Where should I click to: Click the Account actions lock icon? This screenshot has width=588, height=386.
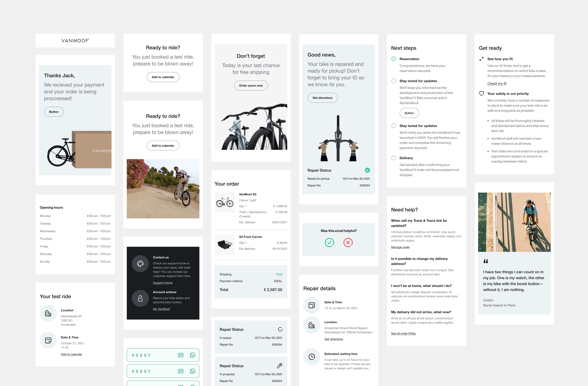tap(140, 298)
